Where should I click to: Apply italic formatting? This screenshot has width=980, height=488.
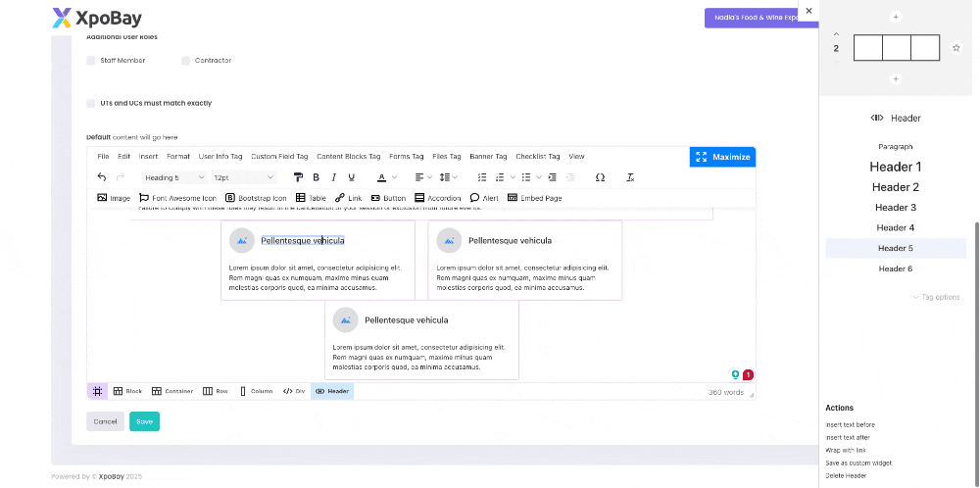pyautogui.click(x=333, y=177)
